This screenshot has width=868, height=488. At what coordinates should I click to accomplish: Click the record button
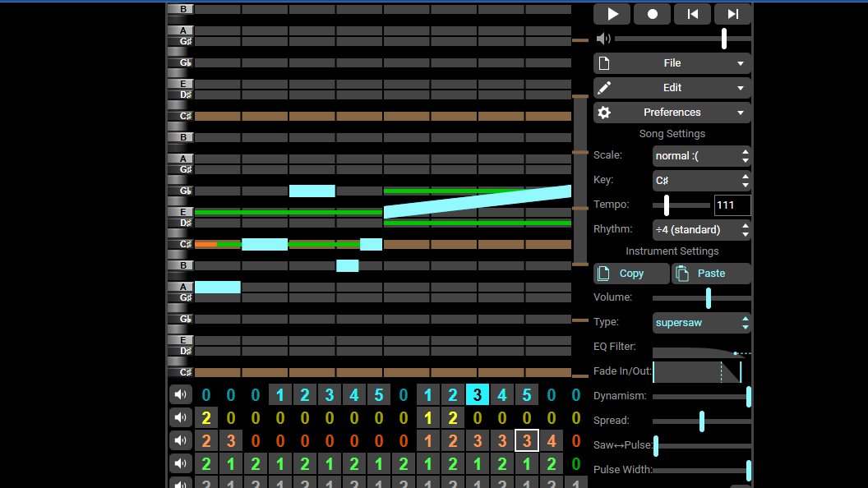coord(652,14)
